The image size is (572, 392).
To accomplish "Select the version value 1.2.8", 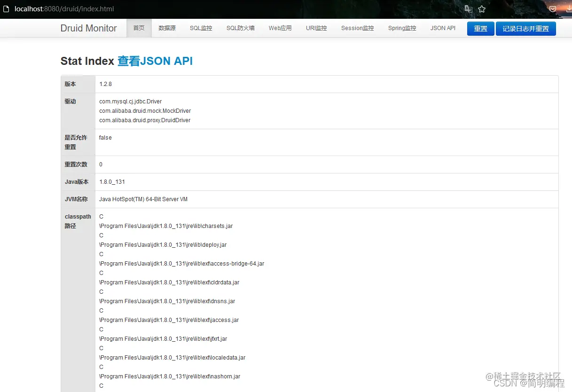I will pos(105,84).
